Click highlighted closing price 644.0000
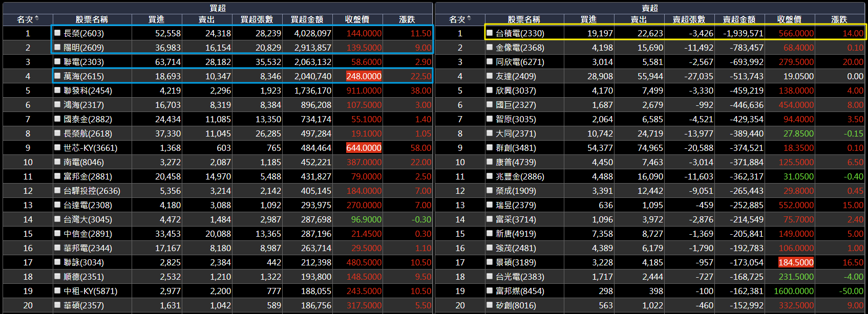Image resolution: width=868 pixels, height=314 pixels. click(364, 148)
